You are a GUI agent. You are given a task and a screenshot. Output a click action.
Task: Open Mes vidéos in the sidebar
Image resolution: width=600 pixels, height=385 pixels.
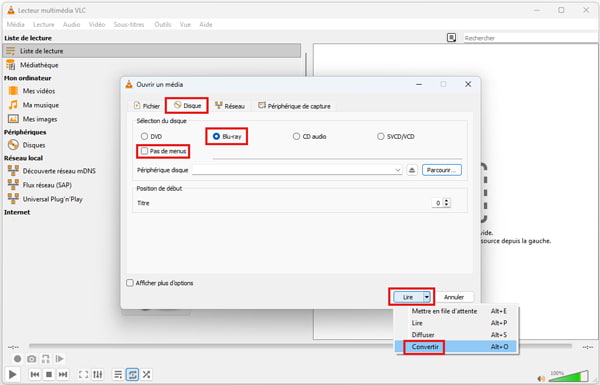coord(39,91)
